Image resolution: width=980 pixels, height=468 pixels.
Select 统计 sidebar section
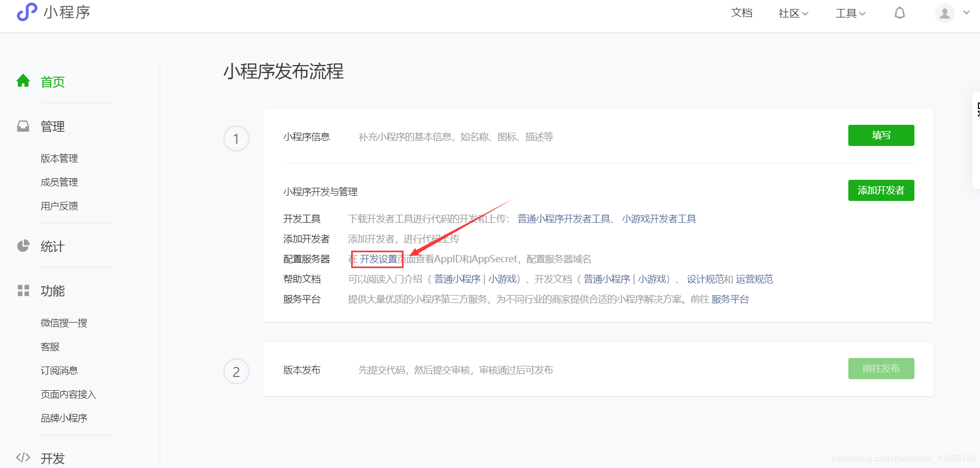53,246
